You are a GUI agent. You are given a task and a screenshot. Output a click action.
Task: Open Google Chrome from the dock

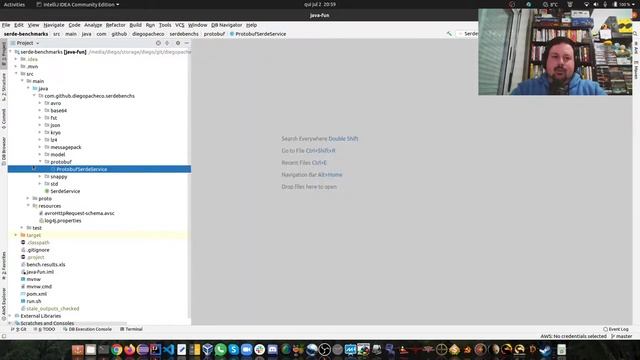(117, 350)
